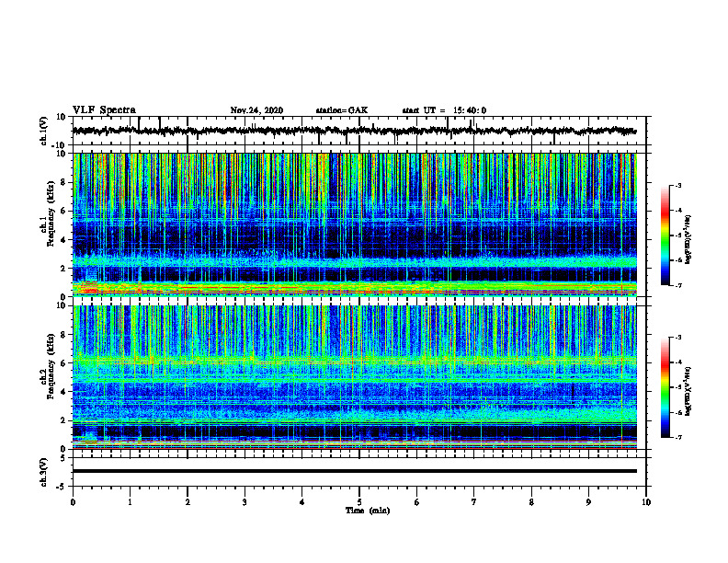
Task: Click the time axis tick label '5'
Action: [x=359, y=502]
